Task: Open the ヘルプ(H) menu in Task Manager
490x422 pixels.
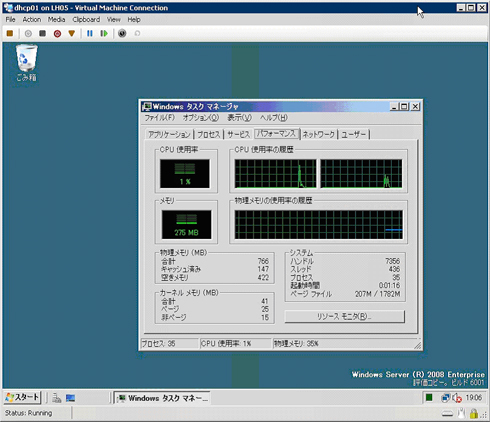Action: click(274, 118)
